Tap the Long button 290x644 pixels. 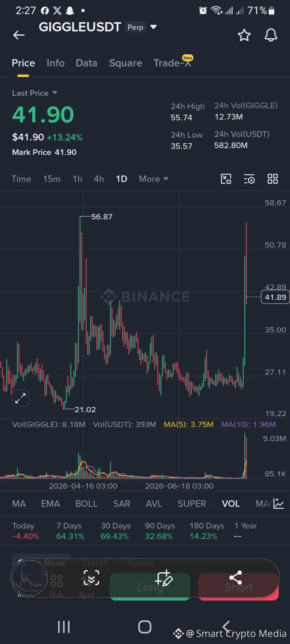tap(150, 587)
